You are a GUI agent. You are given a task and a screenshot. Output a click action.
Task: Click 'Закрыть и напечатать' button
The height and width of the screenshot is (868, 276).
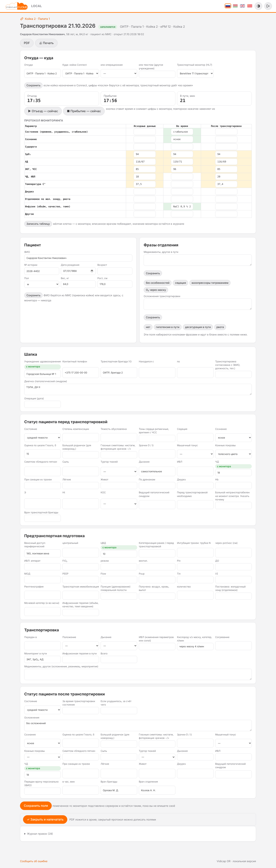coord(45,819)
